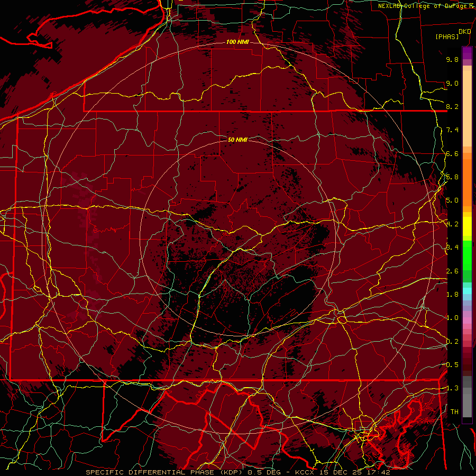Click the 2.6 scale value
This screenshot has width=476, height=476.
(452, 271)
